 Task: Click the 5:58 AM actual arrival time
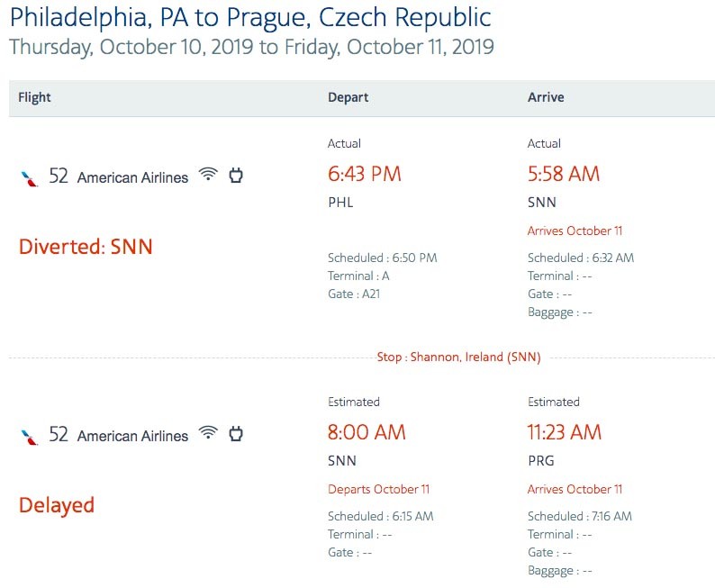(x=564, y=174)
